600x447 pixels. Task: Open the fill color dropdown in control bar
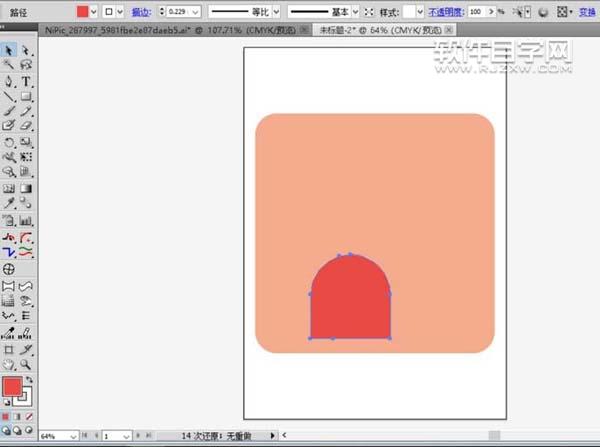click(x=94, y=11)
